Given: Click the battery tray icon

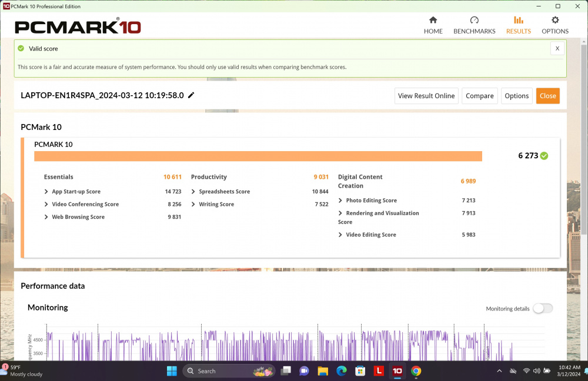Looking at the screenshot, I should click(547, 371).
